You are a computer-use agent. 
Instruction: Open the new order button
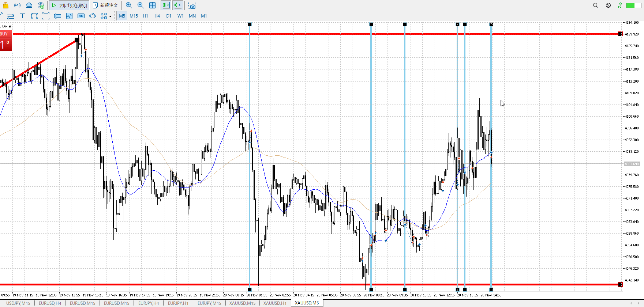[x=105, y=5]
